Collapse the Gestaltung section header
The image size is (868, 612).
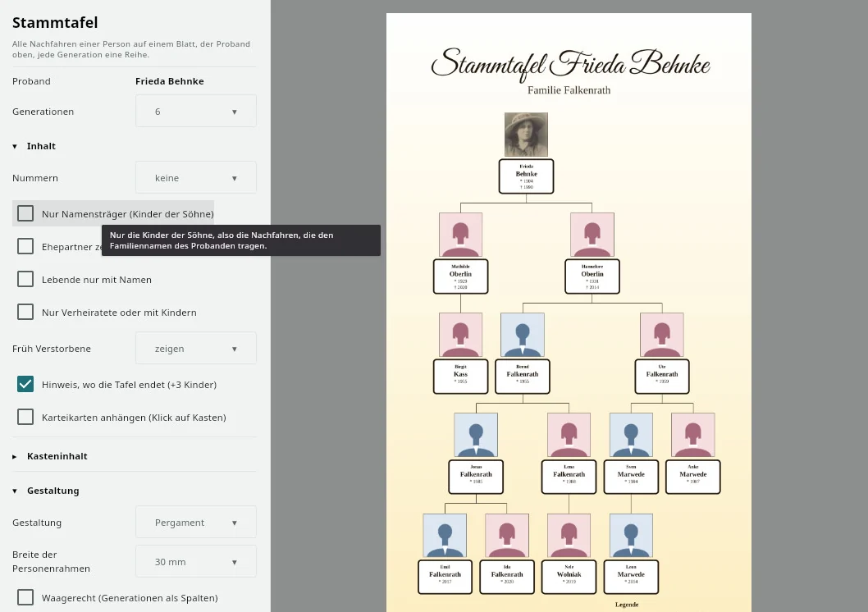coord(46,491)
